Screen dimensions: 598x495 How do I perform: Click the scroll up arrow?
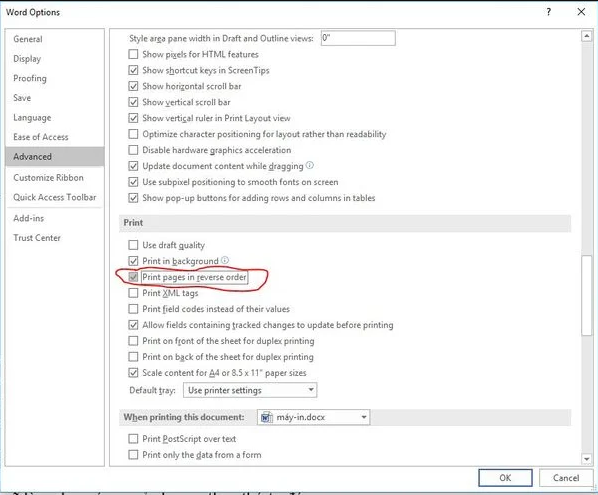[x=587, y=36]
